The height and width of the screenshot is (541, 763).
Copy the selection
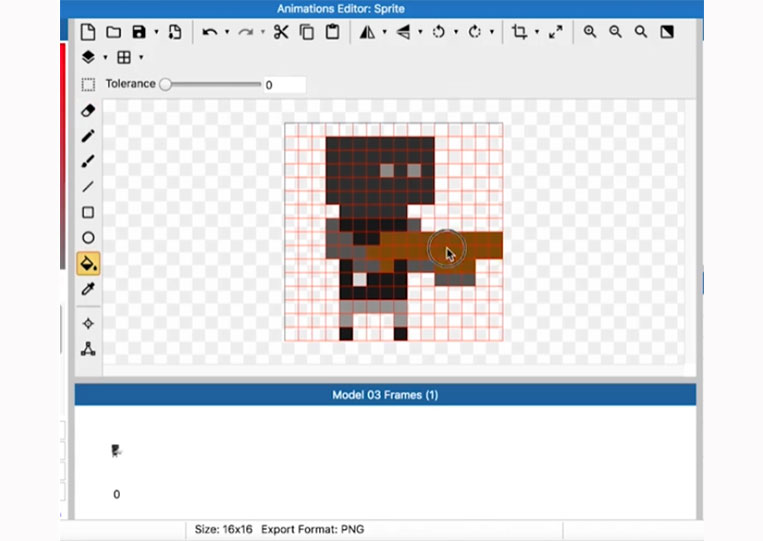tap(307, 32)
